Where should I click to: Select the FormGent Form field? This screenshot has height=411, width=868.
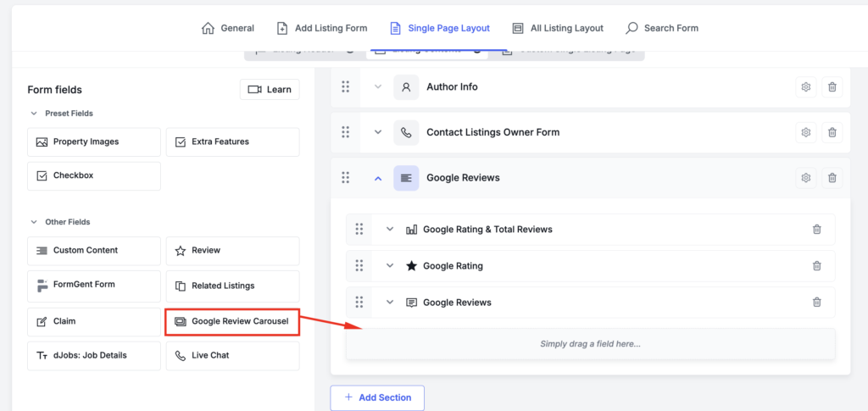pos(94,286)
